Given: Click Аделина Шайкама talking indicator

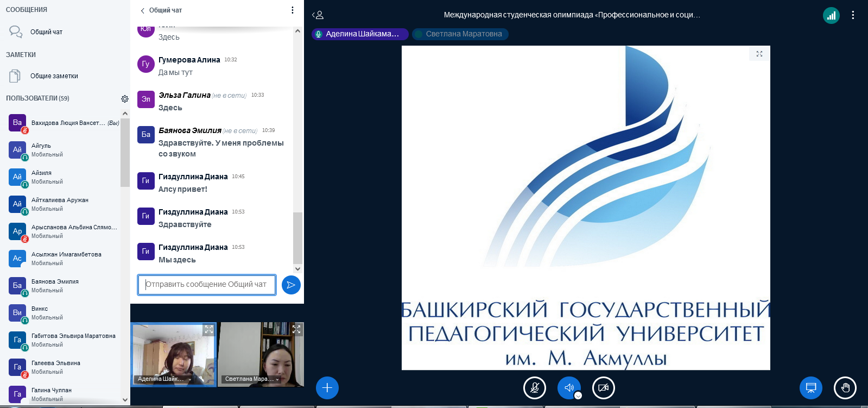Looking at the screenshot, I should pos(359,34).
